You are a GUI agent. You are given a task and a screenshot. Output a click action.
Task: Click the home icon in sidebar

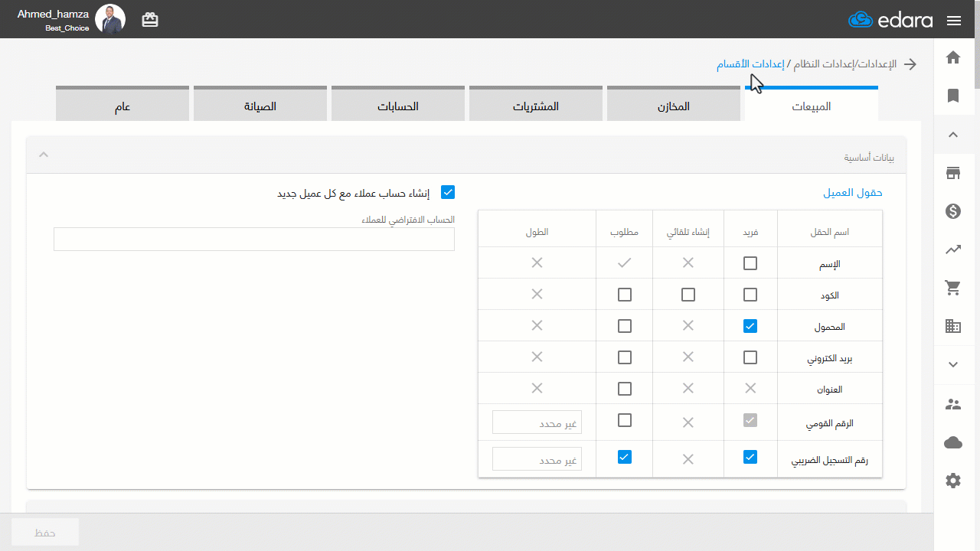click(x=953, y=57)
